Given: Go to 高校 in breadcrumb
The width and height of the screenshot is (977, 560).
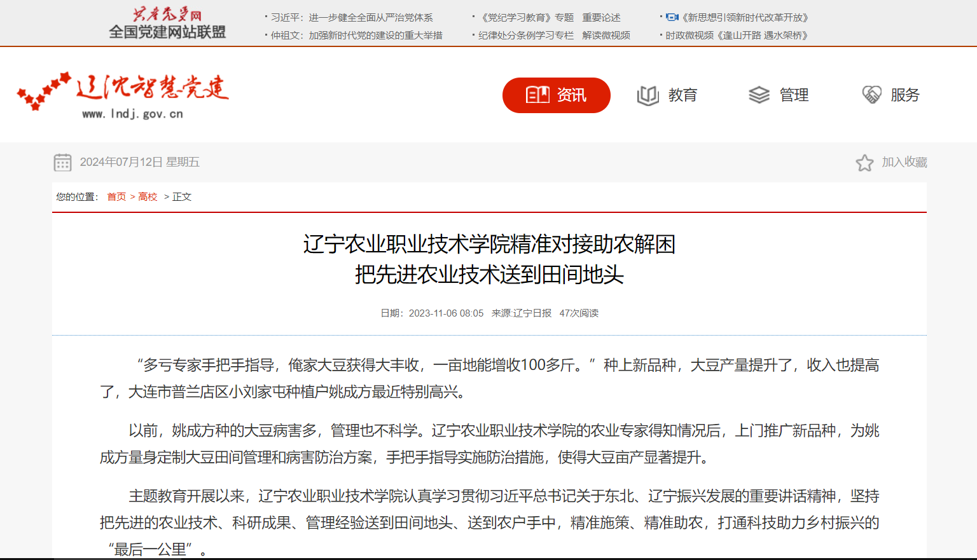Looking at the screenshot, I should 148,197.
